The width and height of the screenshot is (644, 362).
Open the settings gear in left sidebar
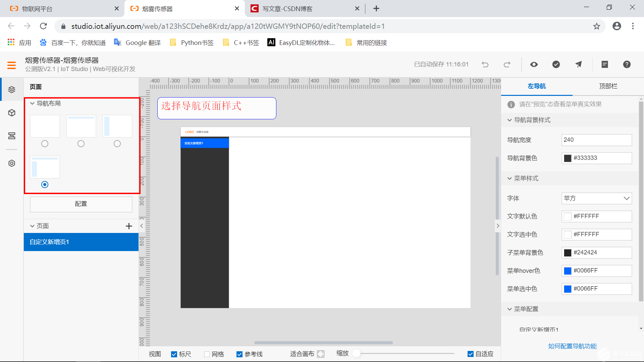tap(12, 163)
